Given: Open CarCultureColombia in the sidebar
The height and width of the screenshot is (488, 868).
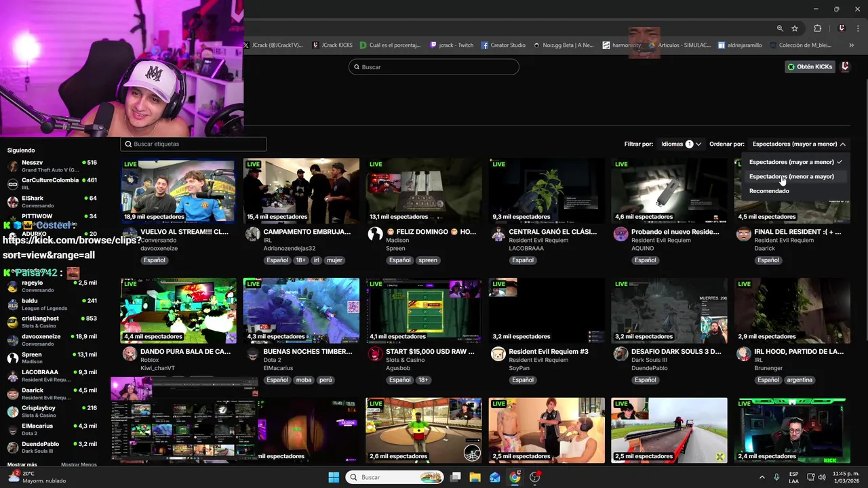Looking at the screenshot, I should tap(52, 184).
